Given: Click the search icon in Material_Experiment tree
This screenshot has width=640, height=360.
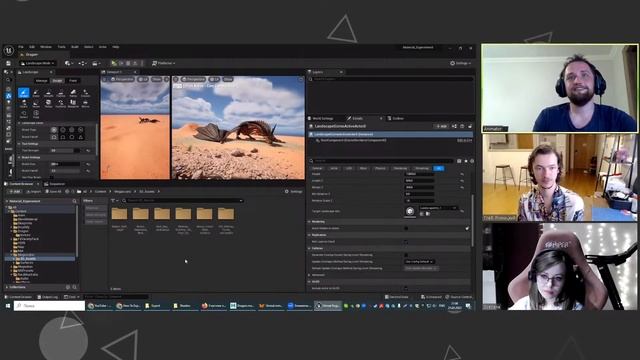Looking at the screenshot, I should click(x=74, y=201).
